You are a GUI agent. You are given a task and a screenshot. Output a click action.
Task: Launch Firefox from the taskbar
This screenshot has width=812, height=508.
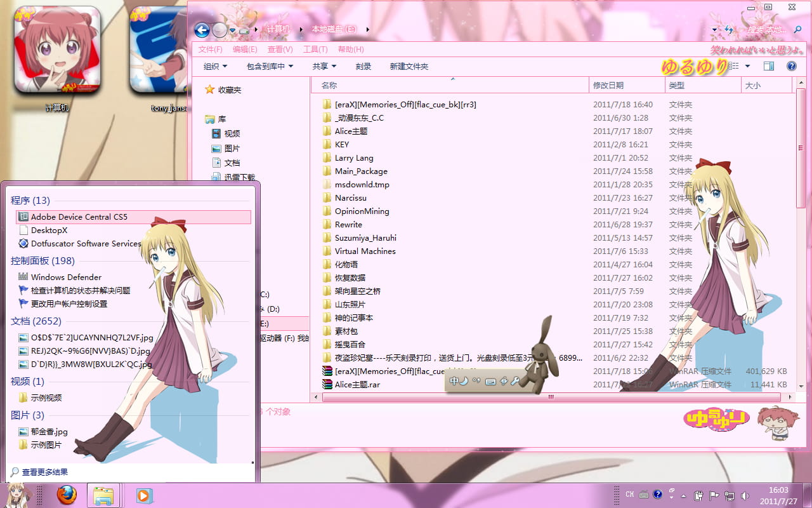(x=66, y=495)
